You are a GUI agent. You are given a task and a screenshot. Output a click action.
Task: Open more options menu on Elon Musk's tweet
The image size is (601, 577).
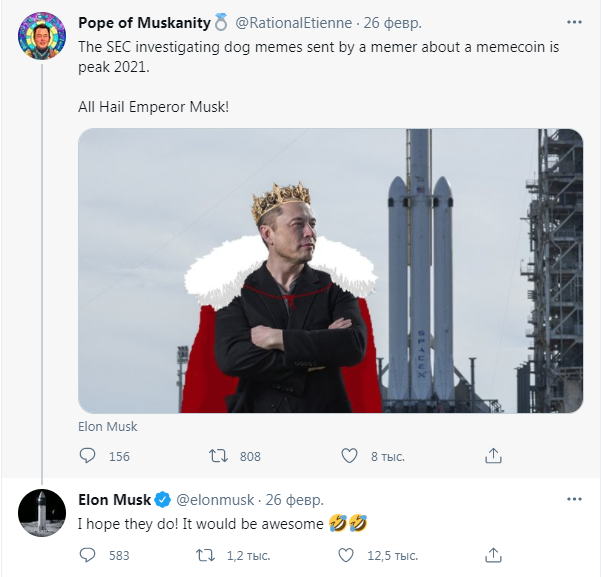click(573, 498)
